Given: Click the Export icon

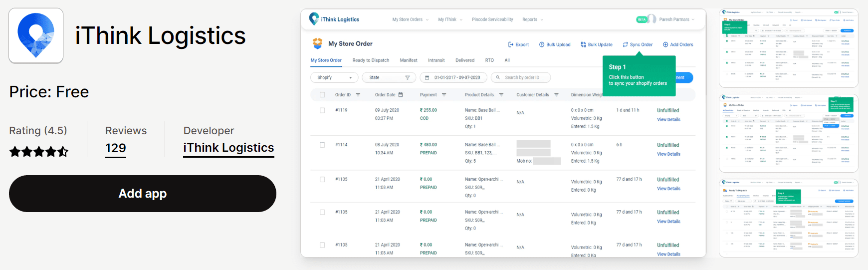Looking at the screenshot, I should [511, 44].
